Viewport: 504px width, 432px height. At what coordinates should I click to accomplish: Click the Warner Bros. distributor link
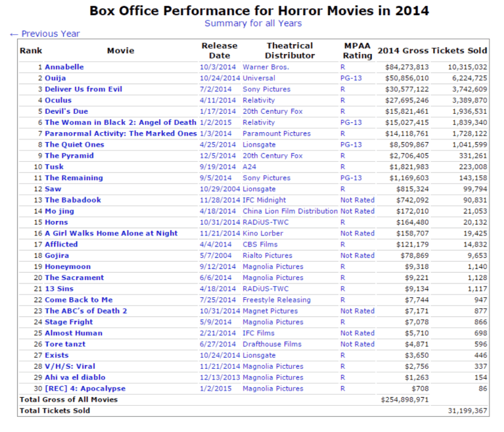[x=265, y=67]
